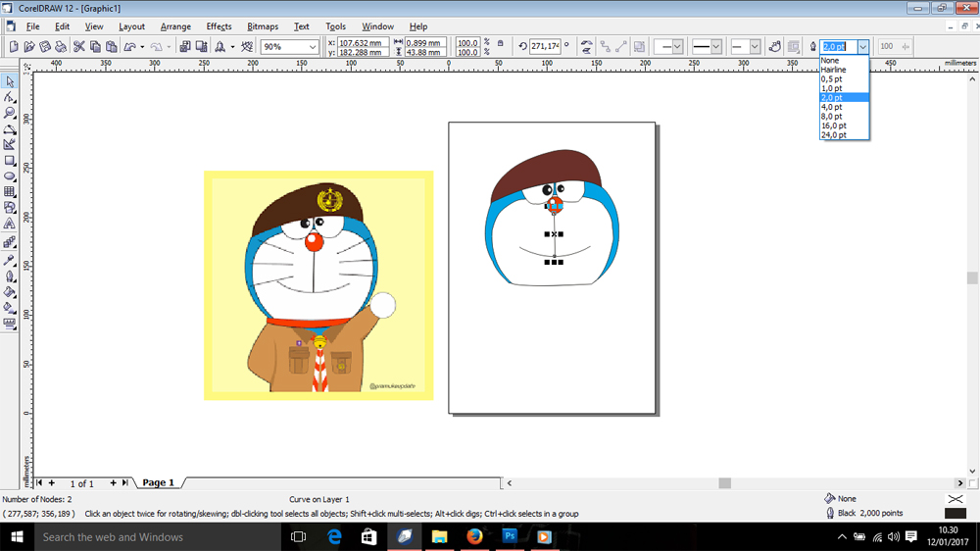Open Firefox from the taskbar

(474, 536)
